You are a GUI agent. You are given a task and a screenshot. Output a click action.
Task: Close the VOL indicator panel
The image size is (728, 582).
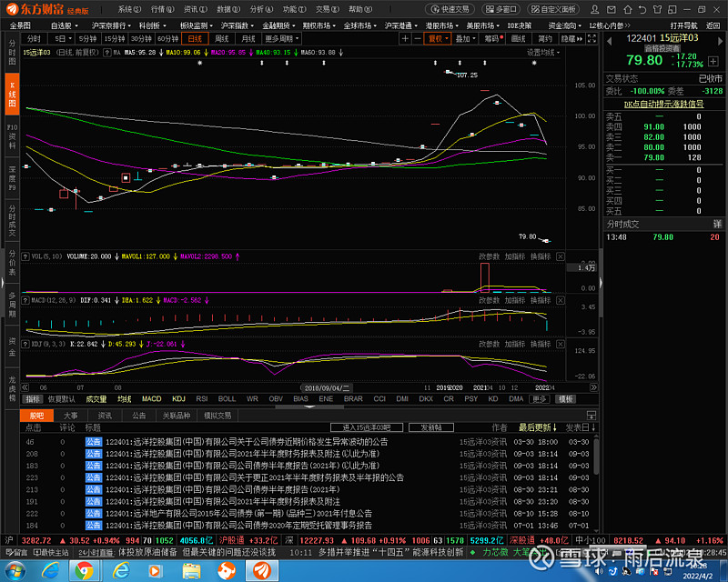click(x=561, y=256)
